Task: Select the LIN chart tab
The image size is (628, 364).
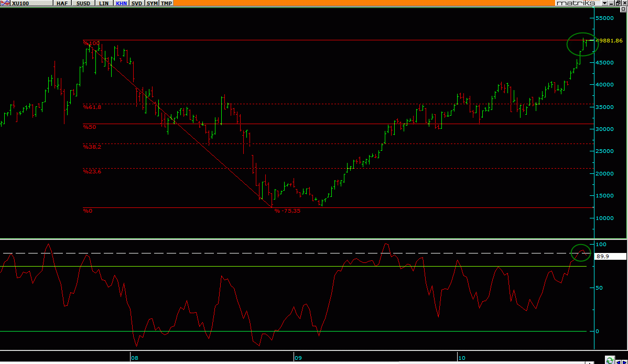Action: click(x=104, y=3)
